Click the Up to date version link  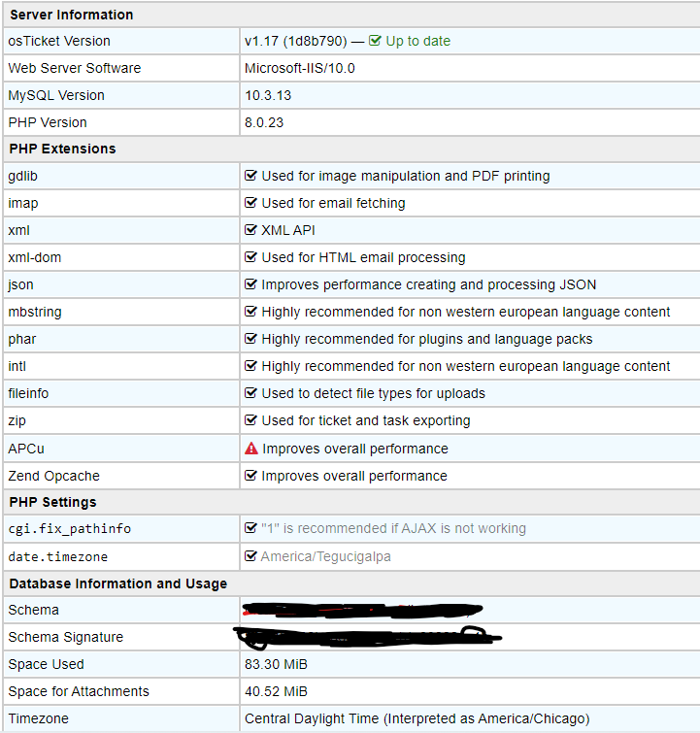(x=417, y=41)
